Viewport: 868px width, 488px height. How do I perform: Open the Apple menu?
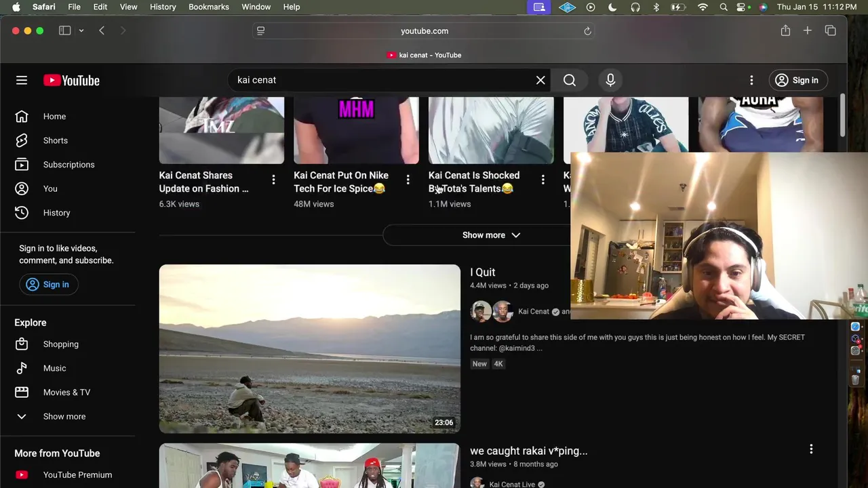click(16, 7)
